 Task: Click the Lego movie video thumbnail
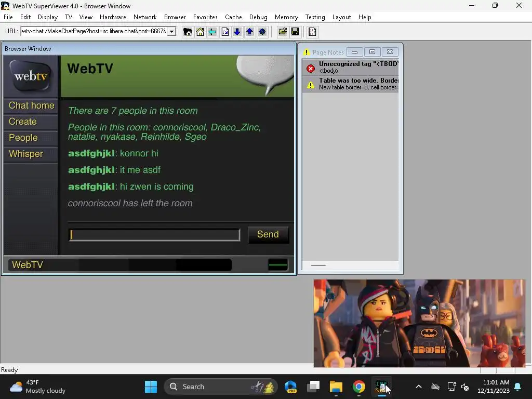click(x=419, y=323)
